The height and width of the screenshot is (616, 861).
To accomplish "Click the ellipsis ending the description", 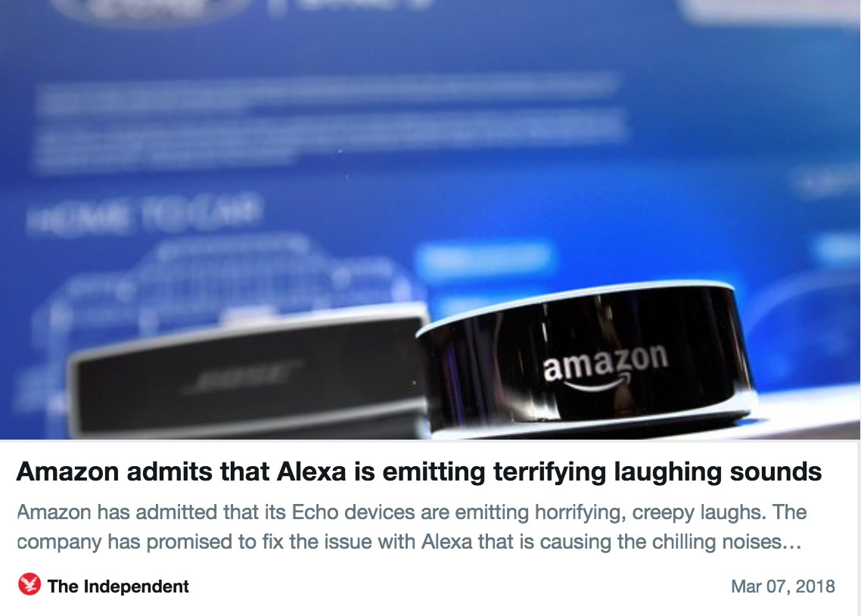I will point(791,543).
